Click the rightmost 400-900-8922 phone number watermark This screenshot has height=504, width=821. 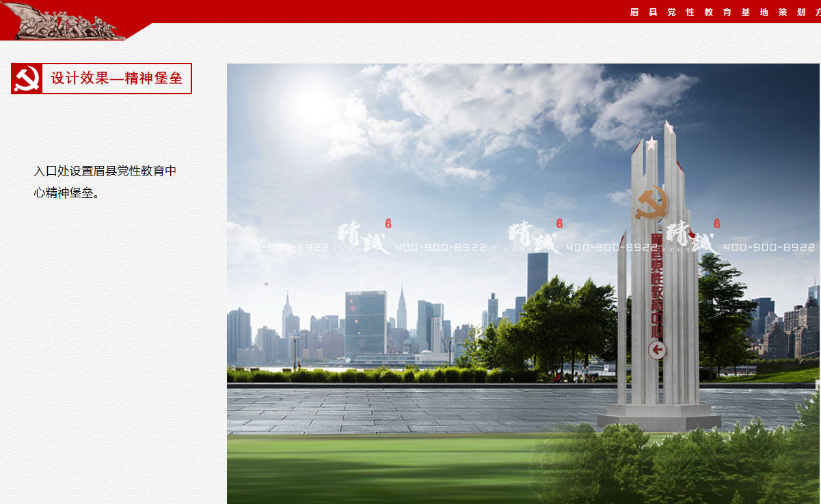pyautogui.click(x=768, y=247)
